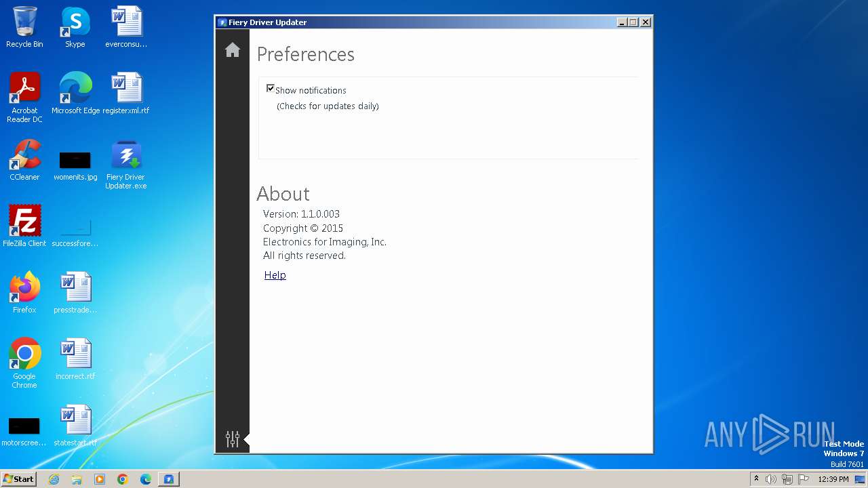Open the Action Center flag icon

[804, 479]
